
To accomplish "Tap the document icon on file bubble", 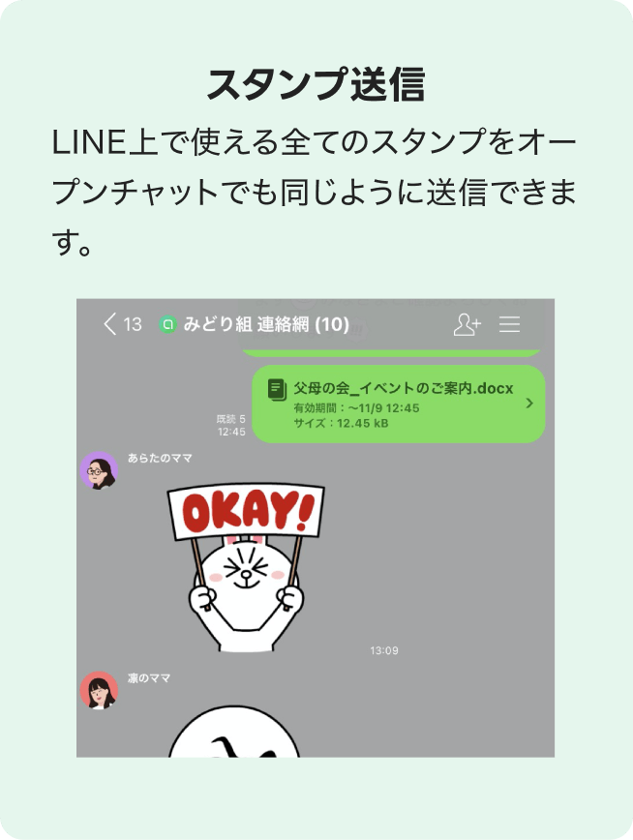I will 277,389.
